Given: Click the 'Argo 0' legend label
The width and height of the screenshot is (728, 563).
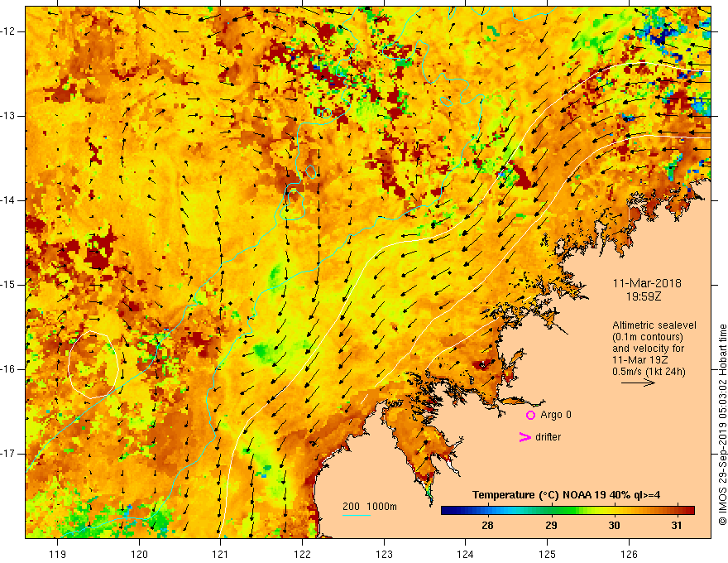Looking at the screenshot, I should [x=555, y=415].
